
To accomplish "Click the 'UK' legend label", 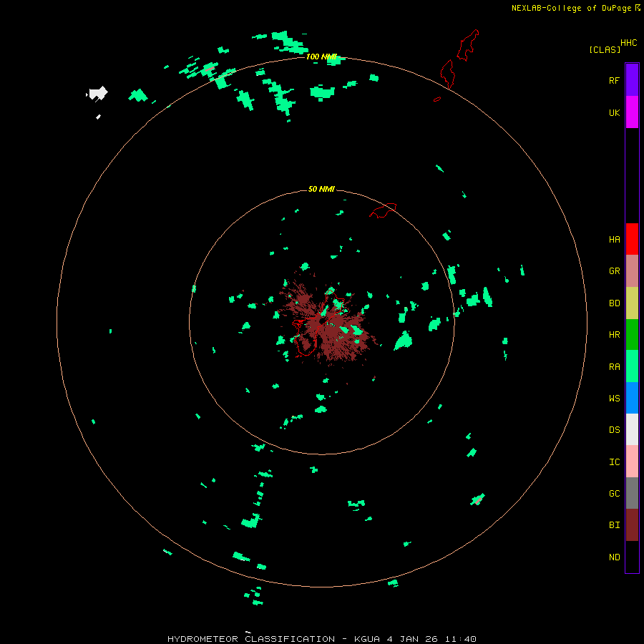I will [614, 113].
